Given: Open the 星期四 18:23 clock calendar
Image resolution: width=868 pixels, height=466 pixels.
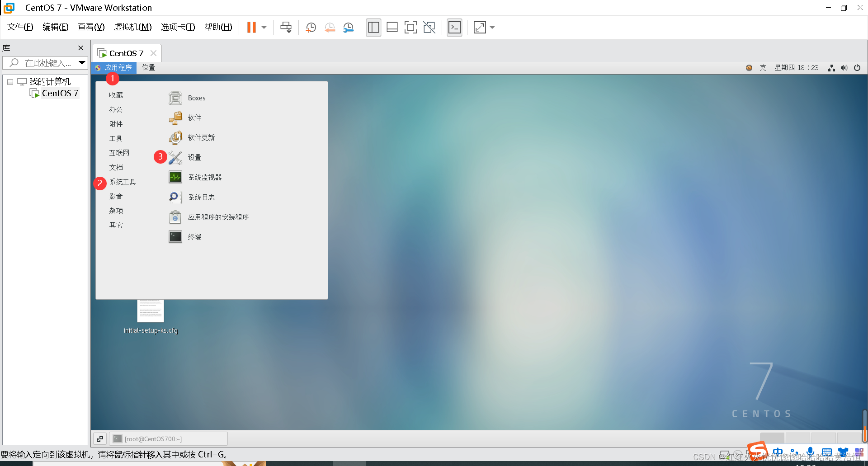Looking at the screenshot, I should 797,68.
